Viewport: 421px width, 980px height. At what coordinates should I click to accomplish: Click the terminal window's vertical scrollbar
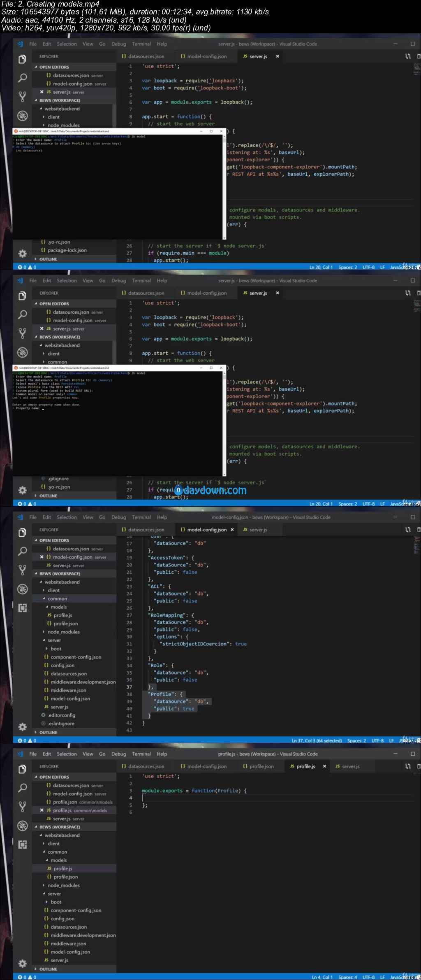(x=224, y=186)
